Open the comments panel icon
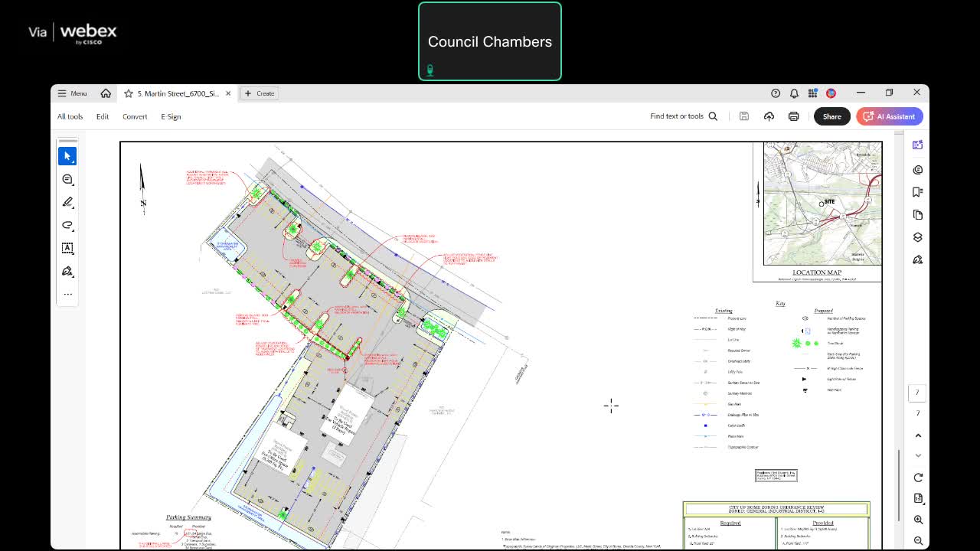The height and width of the screenshot is (551, 980). click(x=918, y=169)
